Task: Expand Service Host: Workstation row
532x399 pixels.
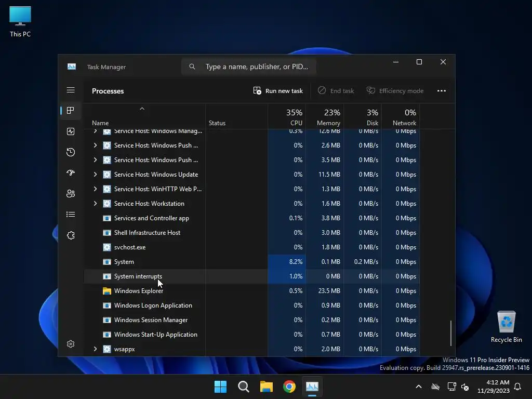Action: tap(96, 204)
